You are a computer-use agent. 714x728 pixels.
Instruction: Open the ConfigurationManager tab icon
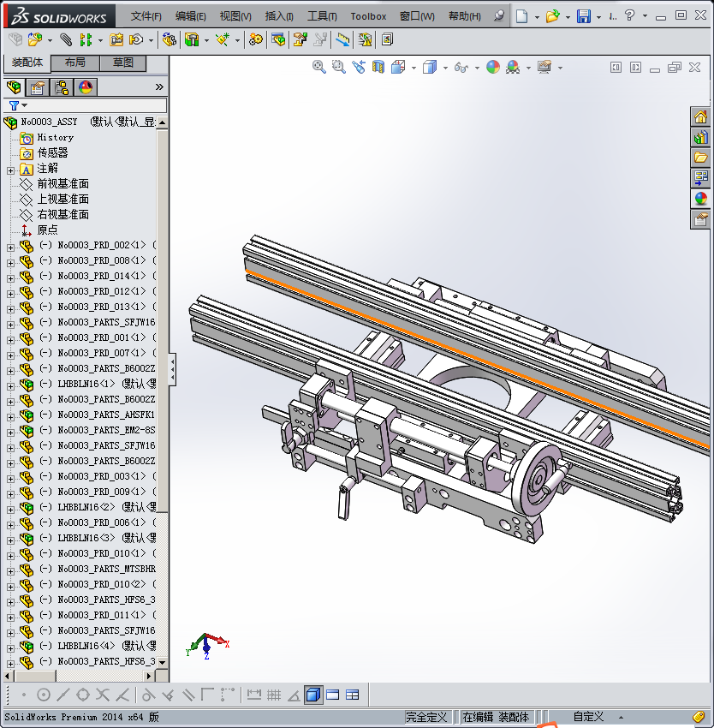pos(62,87)
